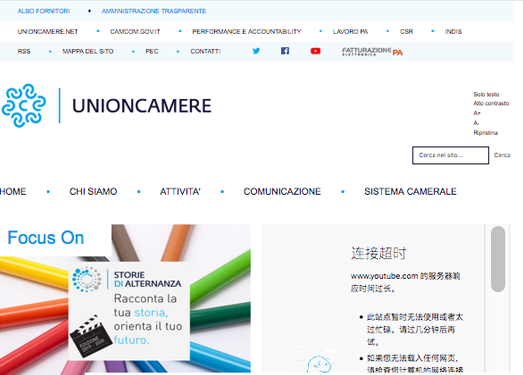Go to HOME menu item
This screenshot has height=375, width=523.
pos(13,192)
